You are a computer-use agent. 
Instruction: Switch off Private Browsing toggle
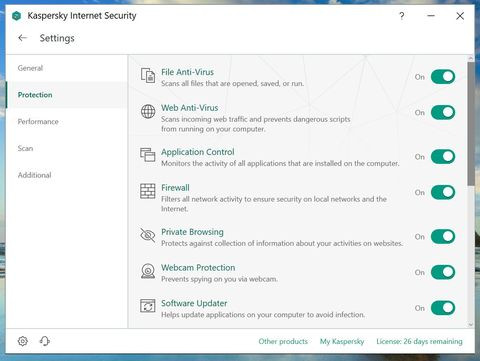click(x=443, y=236)
